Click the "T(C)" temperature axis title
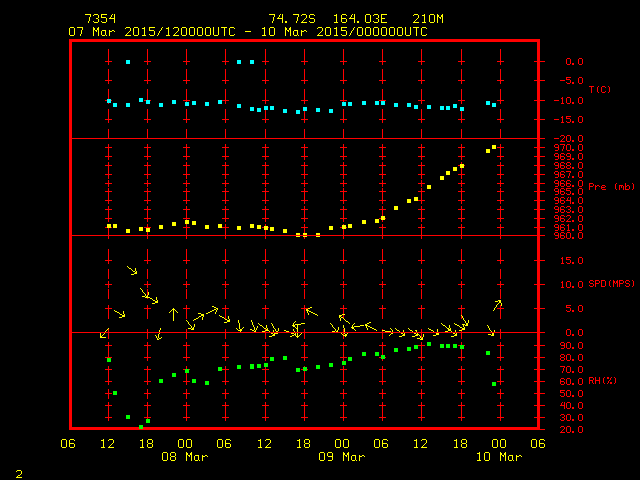 click(x=600, y=89)
